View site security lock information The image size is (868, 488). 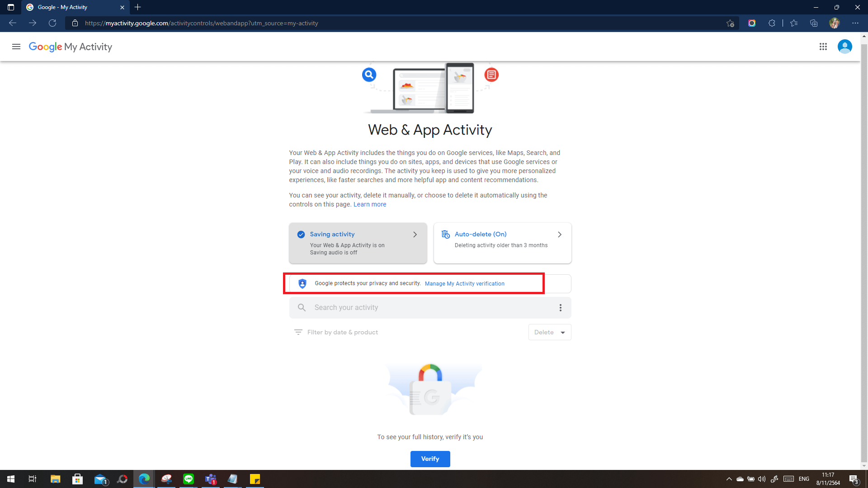point(75,23)
